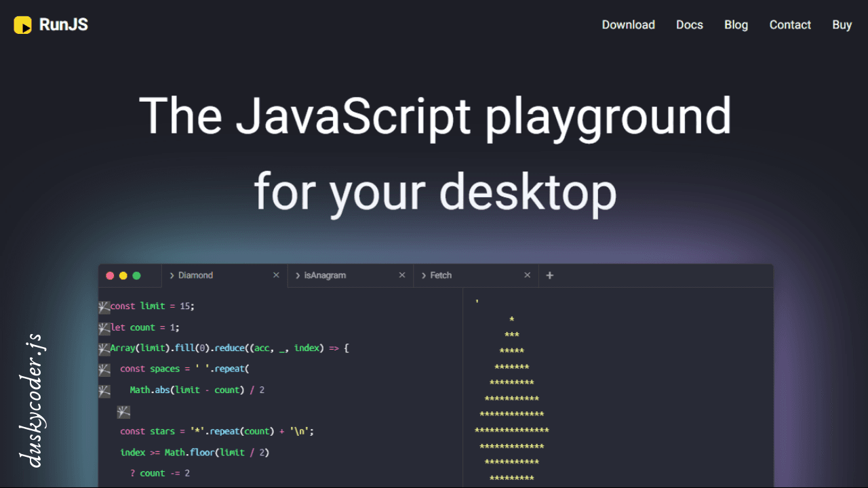
Task: Click the yellow RunJS logo icon
Action: click(22, 25)
